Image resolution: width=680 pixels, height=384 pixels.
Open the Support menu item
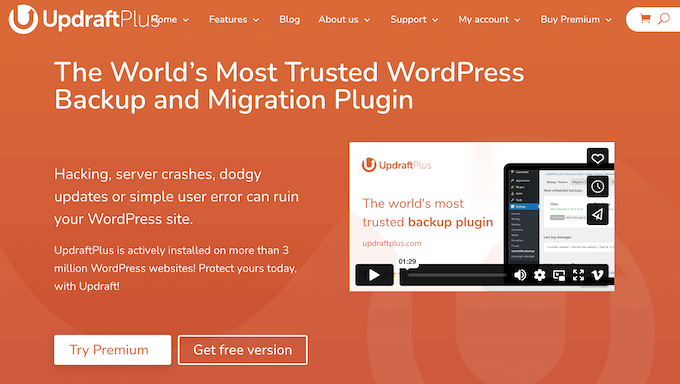(409, 20)
